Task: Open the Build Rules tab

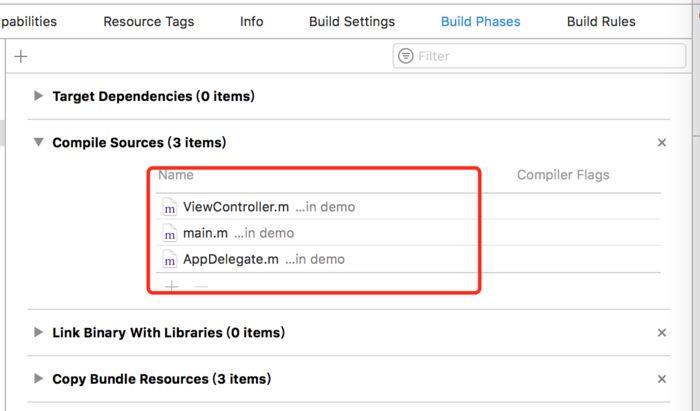Action: (x=600, y=21)
